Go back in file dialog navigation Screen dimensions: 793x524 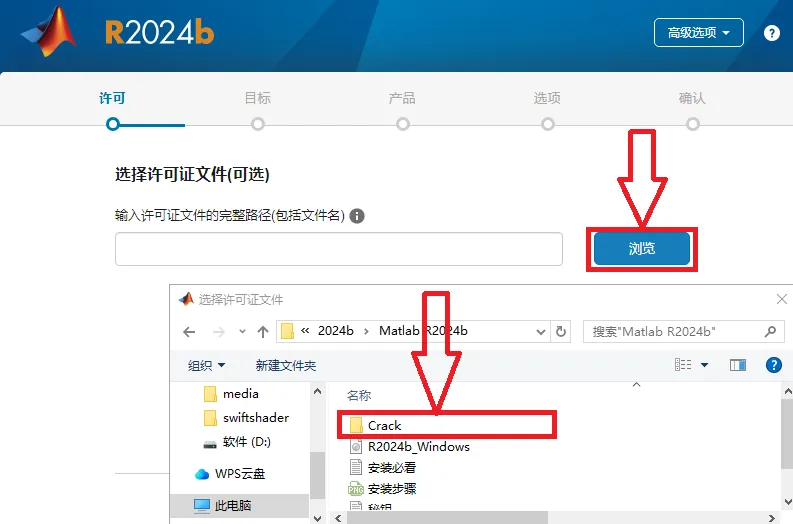(x=189, y=332)
